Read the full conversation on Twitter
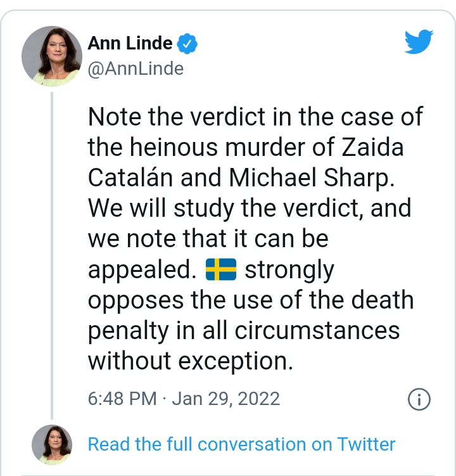Image resolution: width=456 pixels, height=476 pixels. coord(241,444)
